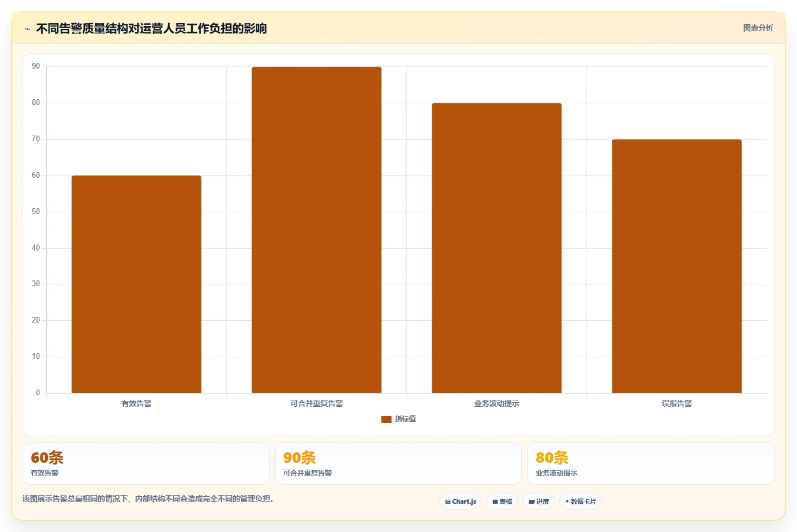
Task: Click the 表格 tag pill
Action: pos(502,501)
